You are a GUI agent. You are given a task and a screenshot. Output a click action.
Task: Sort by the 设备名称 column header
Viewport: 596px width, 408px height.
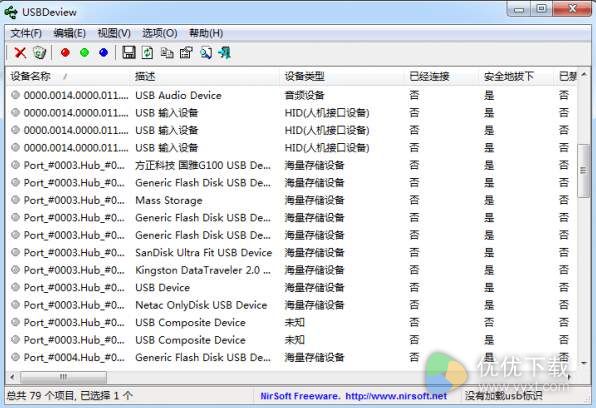[x=69, y=76]
